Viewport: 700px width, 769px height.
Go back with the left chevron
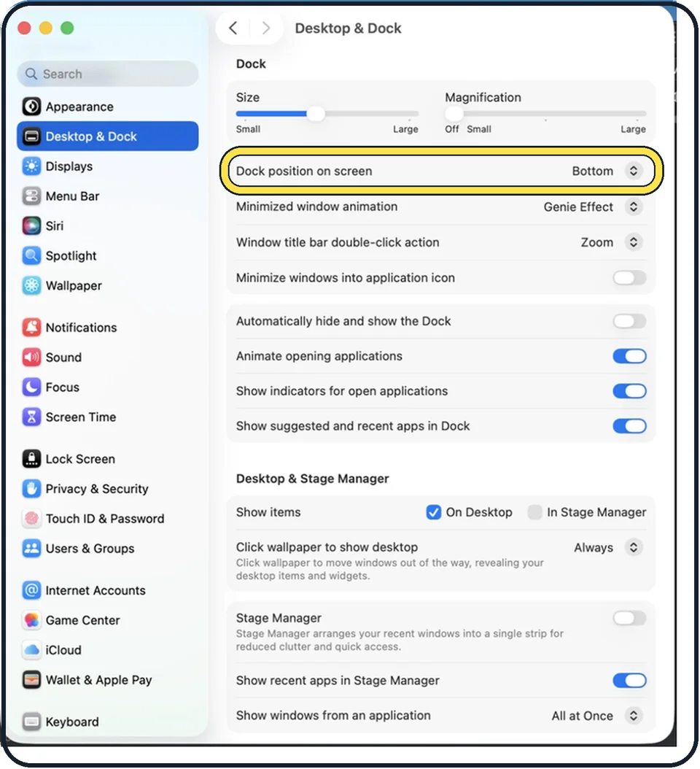(233, 28)
